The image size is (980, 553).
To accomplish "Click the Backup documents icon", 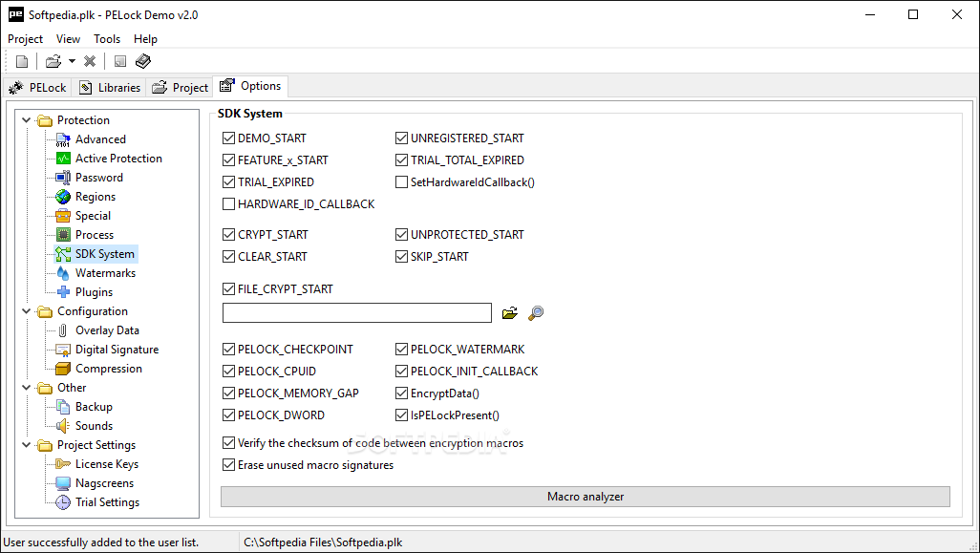I will coord(63,407).
